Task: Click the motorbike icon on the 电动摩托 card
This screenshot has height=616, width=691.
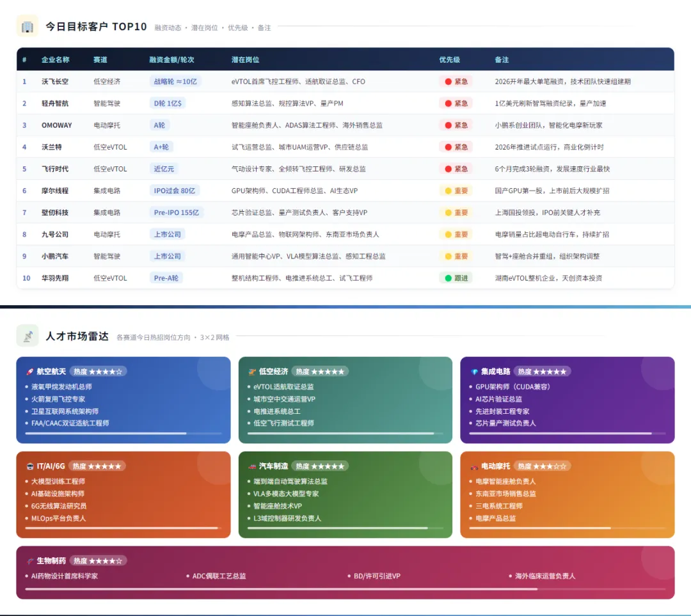Action: (474, 466)
